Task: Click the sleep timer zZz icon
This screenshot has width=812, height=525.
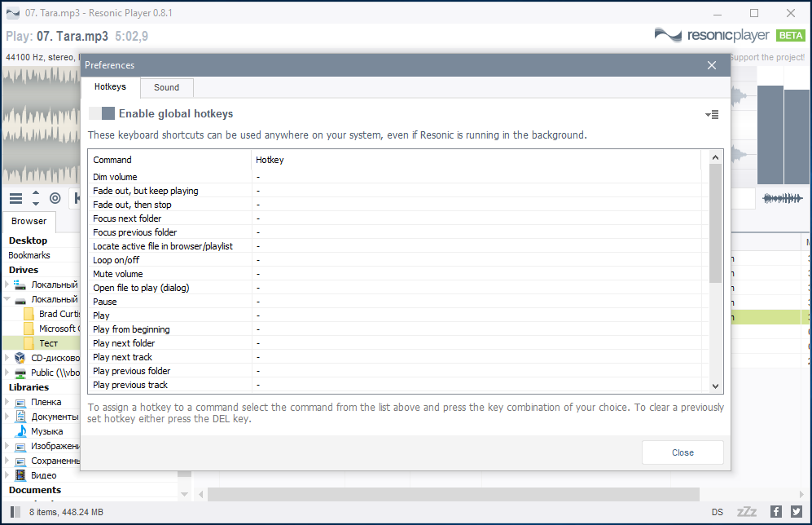Action: pyautogui.click(x=747, y=512)
